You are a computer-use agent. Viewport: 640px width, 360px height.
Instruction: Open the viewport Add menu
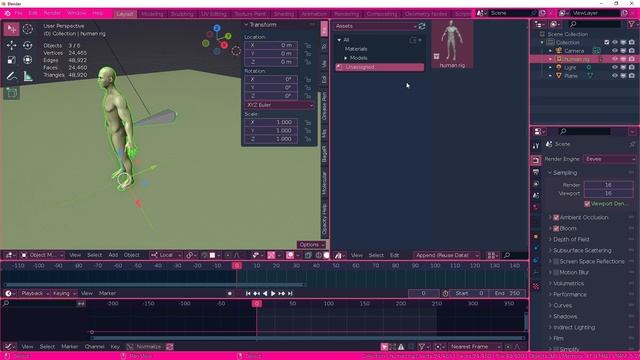coord(113,255)
